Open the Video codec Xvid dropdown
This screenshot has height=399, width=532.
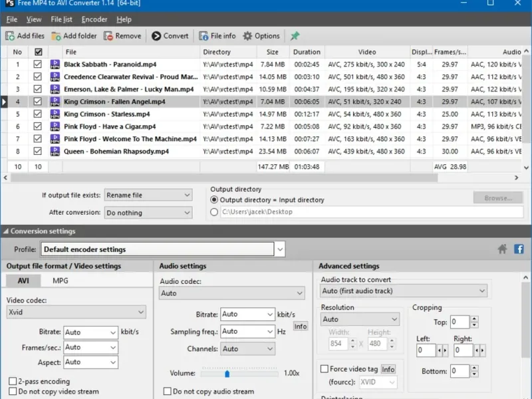(x=76, y=312)
